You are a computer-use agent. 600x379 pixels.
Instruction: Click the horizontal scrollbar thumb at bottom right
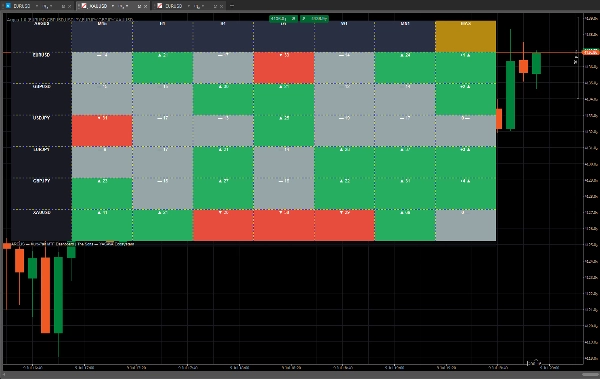pyautogui.click(x=590, y=374)
